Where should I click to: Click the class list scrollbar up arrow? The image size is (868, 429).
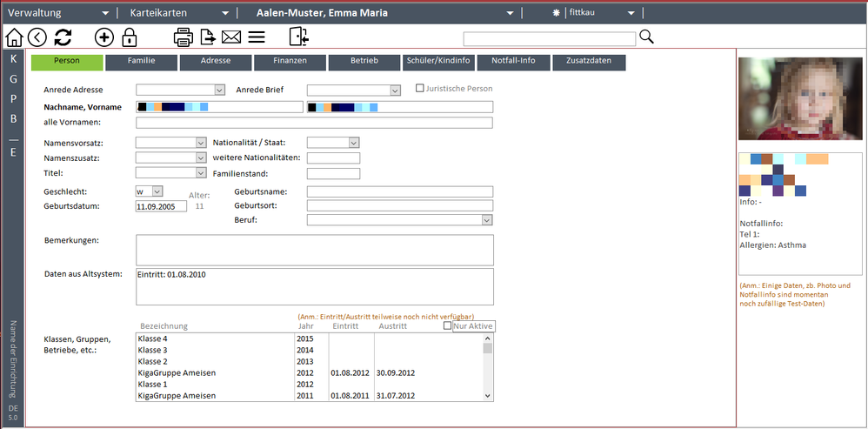pyautogui.click(x=487, y=339)
